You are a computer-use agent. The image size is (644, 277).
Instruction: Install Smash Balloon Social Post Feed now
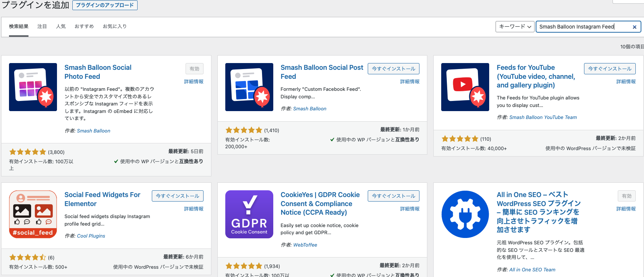pos(394,69)
